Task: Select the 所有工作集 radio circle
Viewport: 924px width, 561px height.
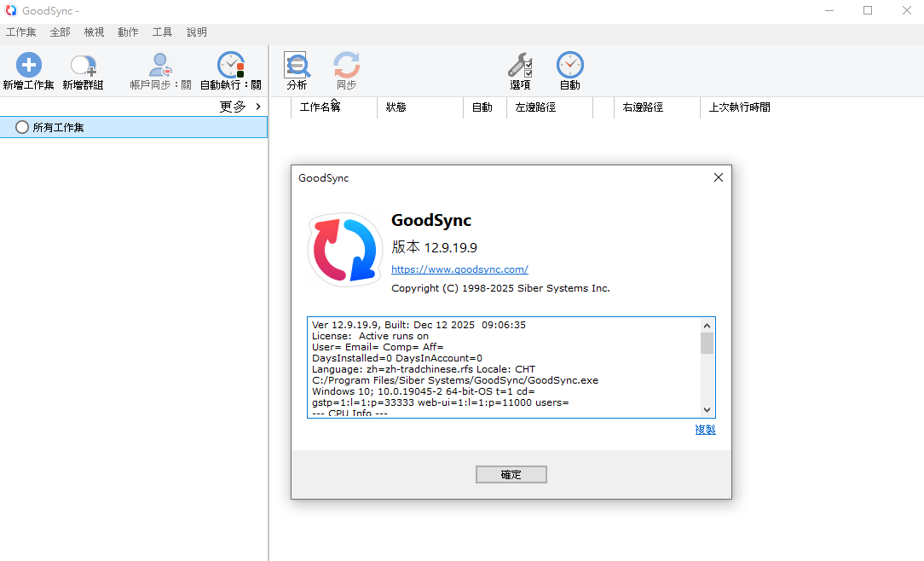Action: pos(22,127)
